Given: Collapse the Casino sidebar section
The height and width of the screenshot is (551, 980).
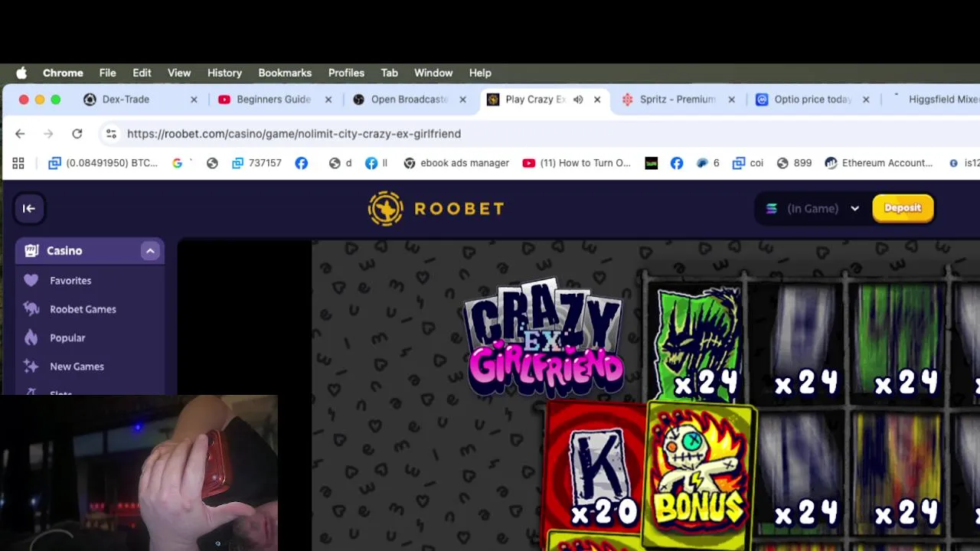Looking at the screenshot, I should click(x=150, y=251).
